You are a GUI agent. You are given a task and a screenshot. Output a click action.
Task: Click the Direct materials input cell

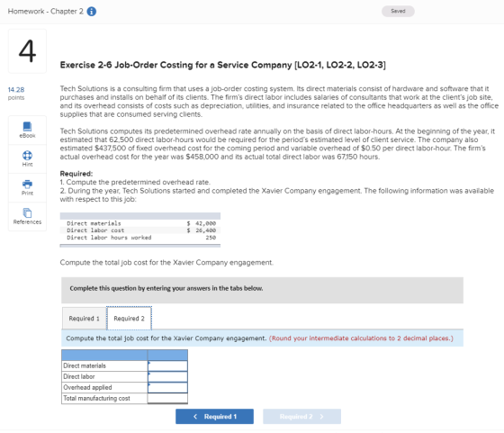(x=167, y=365)
